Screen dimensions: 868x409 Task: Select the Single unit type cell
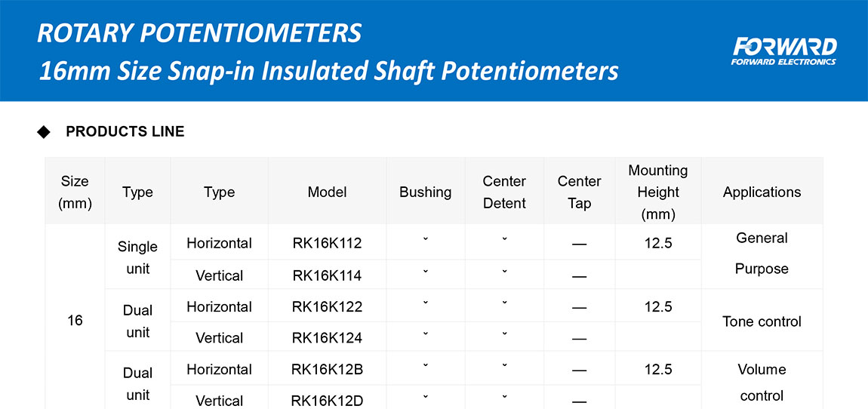click(x=138, y=257)
